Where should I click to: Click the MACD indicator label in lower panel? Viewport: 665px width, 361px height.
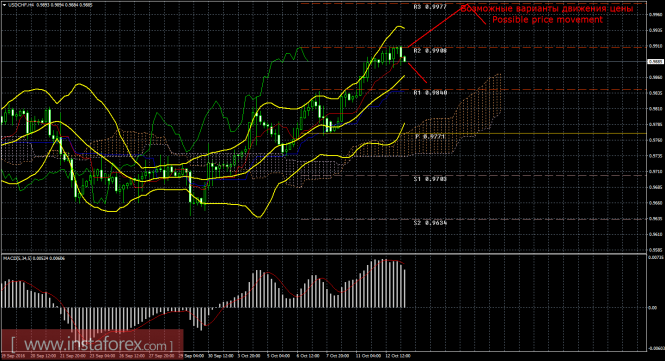tap(34, 258)
